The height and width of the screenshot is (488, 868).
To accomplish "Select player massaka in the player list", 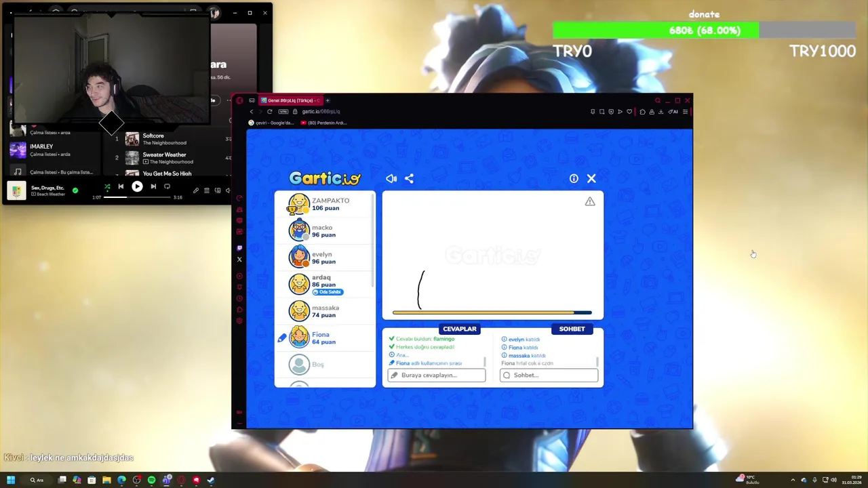I will [324, 311].
